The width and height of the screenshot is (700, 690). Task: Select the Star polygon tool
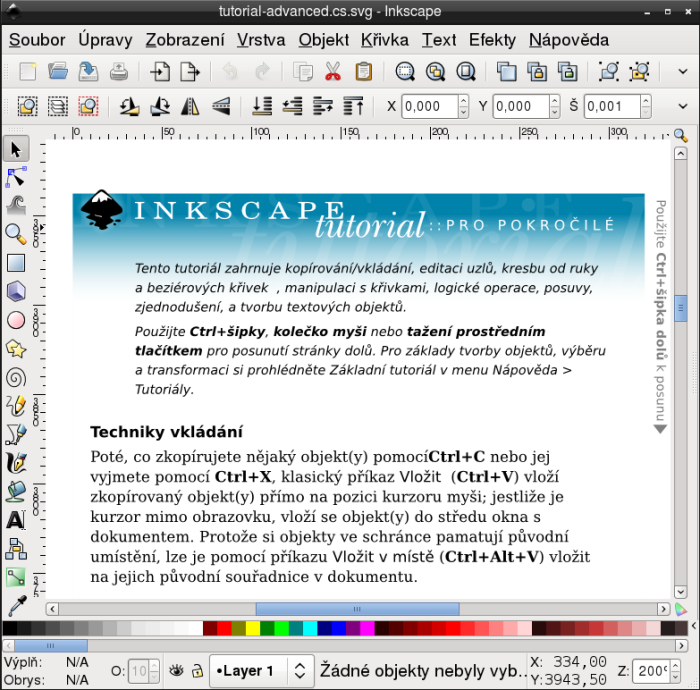pos(16,349)
